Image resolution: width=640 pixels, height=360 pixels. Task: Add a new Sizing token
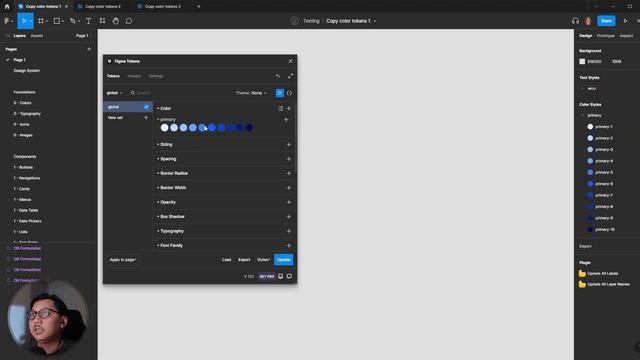[289, 144]
